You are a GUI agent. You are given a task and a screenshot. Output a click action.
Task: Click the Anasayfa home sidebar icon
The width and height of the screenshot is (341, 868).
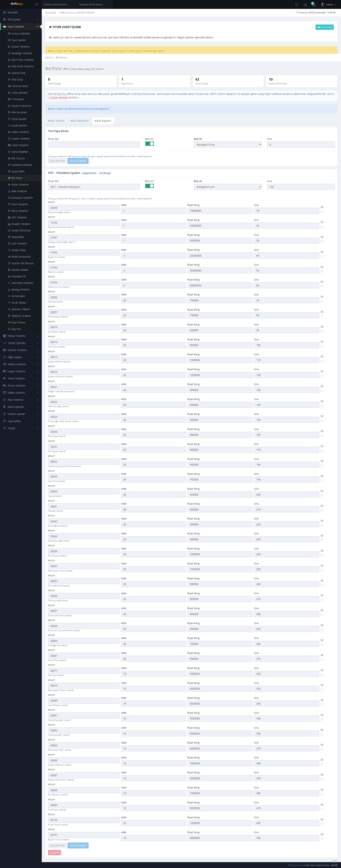click(x=4, y=12)
